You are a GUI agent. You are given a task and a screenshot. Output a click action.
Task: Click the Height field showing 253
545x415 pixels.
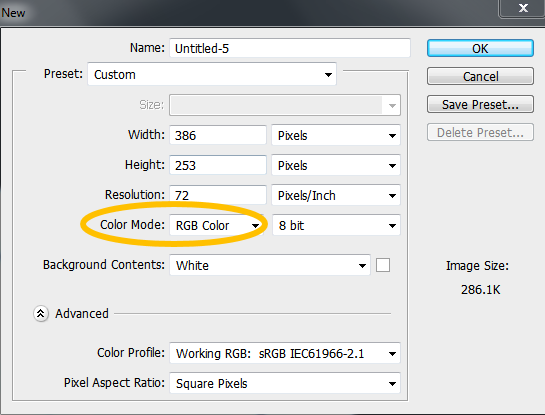click(x=218, y=165)
